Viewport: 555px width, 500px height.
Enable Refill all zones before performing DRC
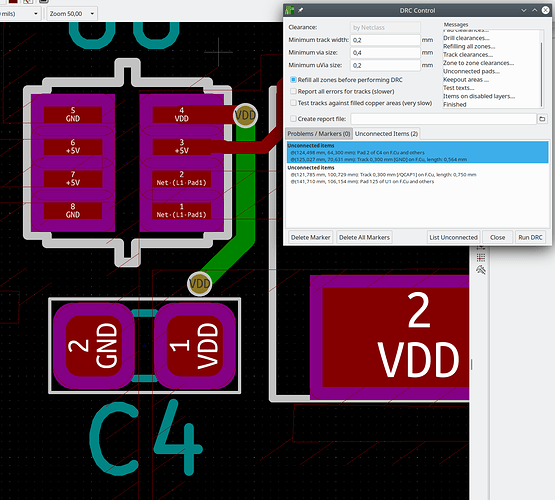(293, 80)
